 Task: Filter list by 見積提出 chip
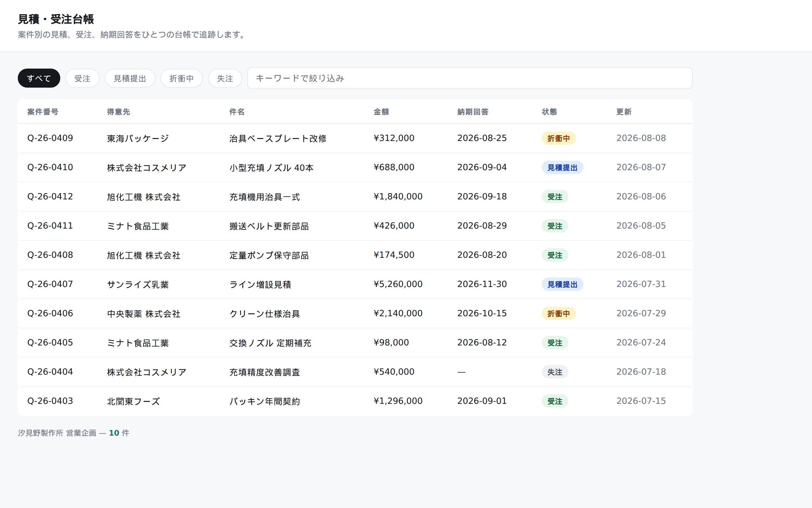130,78
